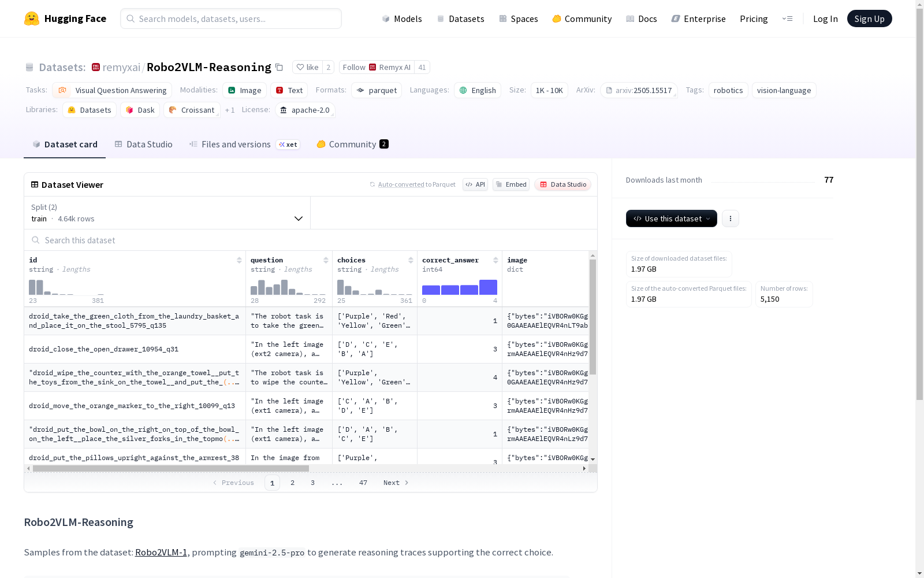Click the arxiv:2505.15517 tag
Image resolution: width=924 pixels, height=578 pixels.
point(639,90)
